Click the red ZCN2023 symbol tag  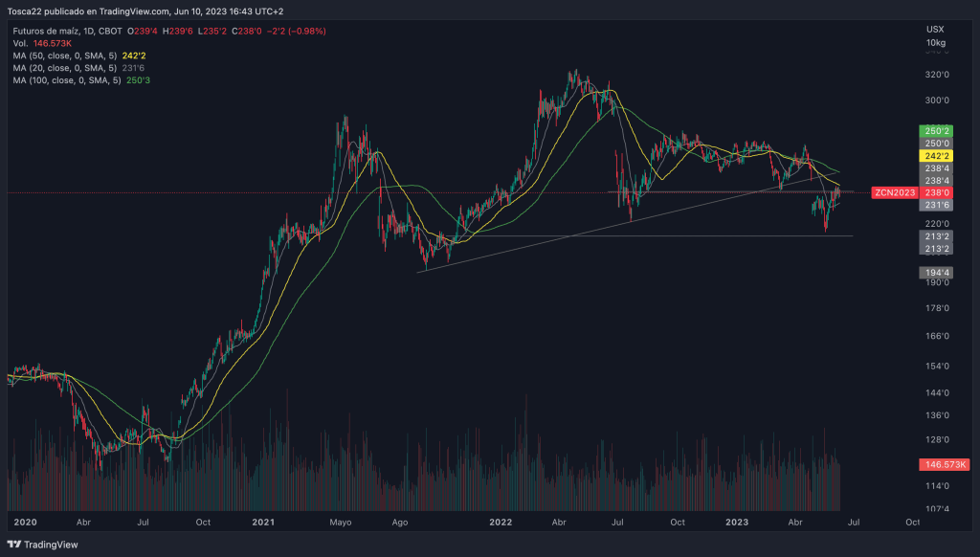click(894, 192)
